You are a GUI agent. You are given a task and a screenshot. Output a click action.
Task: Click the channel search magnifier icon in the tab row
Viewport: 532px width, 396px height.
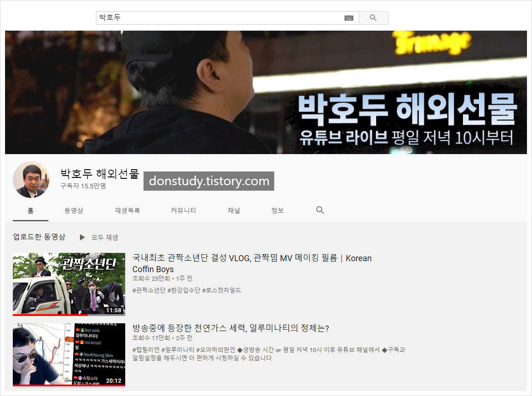[x=320, y=210]
